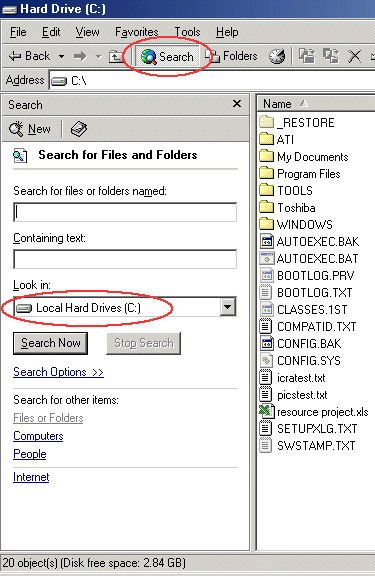The image size is (375, 576).
Task: Select the icratest.txt file icon
Action: click(266, 377)
